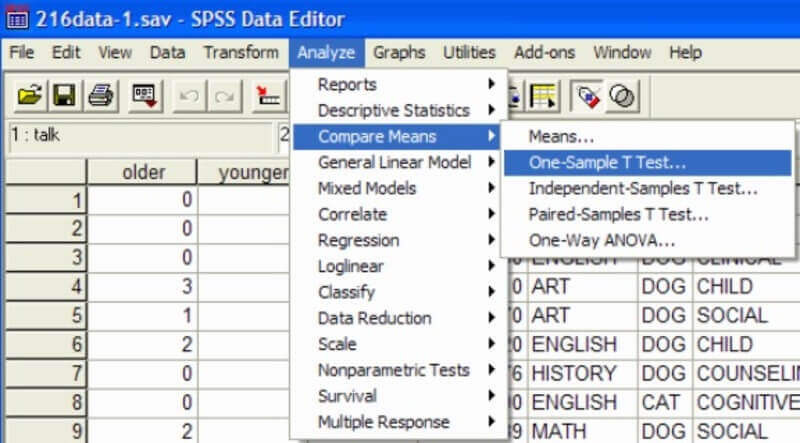Viewport: 800px width, 443px height.
Task: Click the COUNSELING cell in row 7
Action: click(x=746, y=373)
